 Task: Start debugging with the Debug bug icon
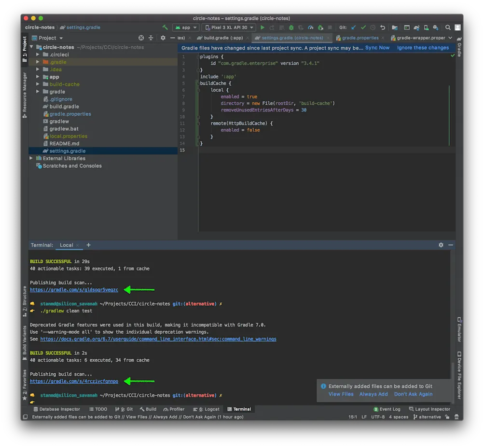291,27
